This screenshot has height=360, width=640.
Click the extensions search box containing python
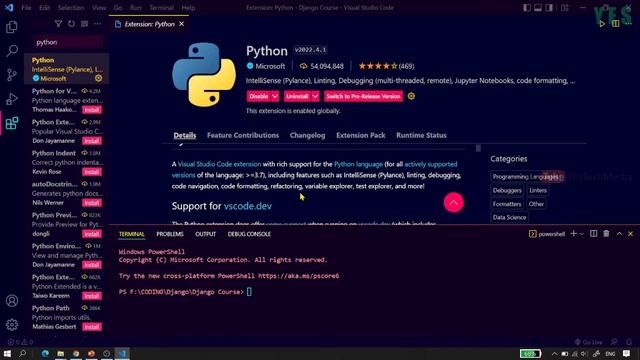[x=69, y=42]
